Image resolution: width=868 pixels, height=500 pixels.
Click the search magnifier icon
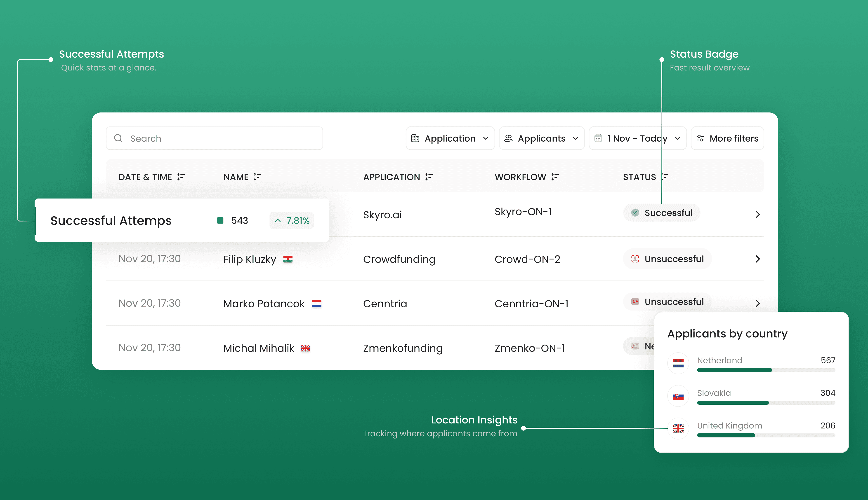(118, 138)
